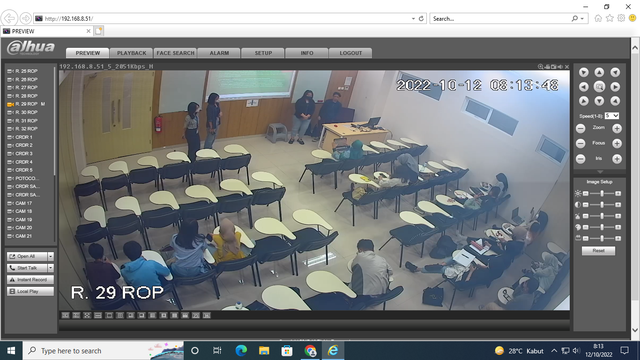This screenshot has width=640, height=360.
Task: Open camera channel POTOCO...
Action: [23, 178]
